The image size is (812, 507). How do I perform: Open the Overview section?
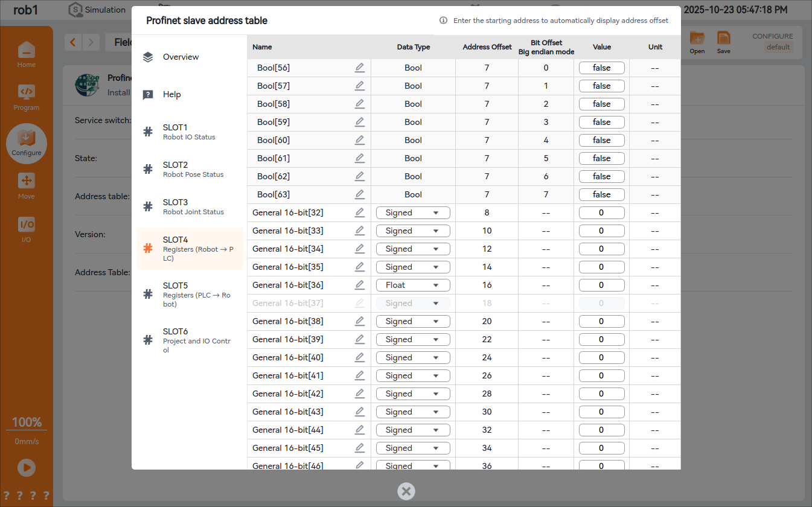tap(181, 57)
